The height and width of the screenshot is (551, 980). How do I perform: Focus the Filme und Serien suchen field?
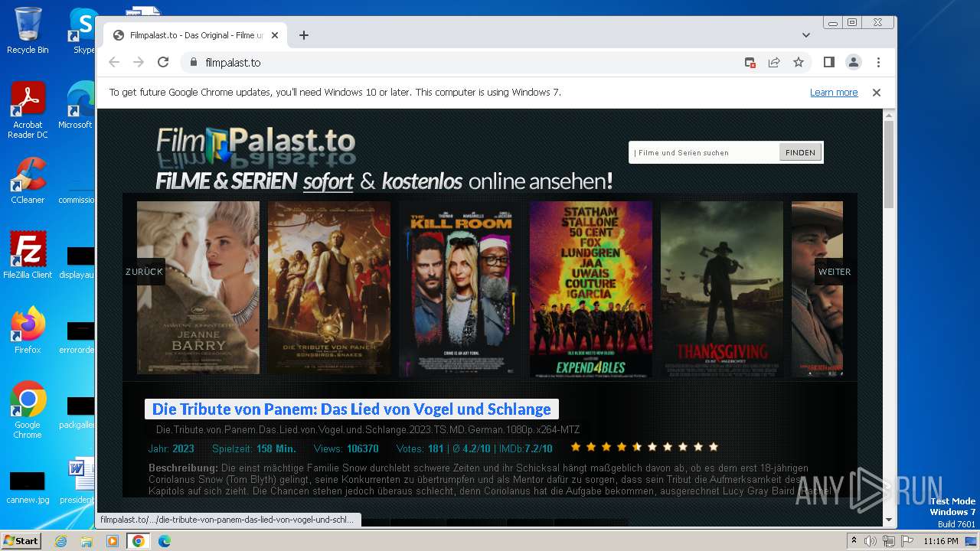704,152
